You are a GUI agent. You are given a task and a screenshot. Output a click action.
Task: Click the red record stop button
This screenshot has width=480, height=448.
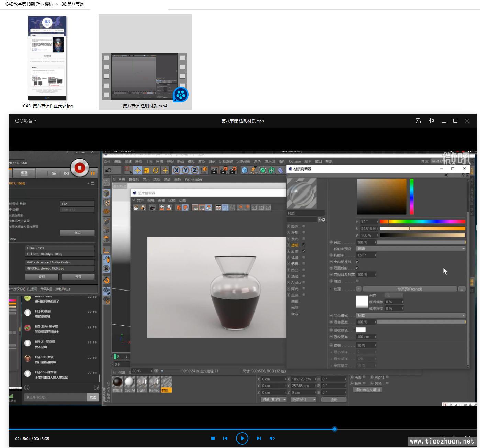[80, 167]
